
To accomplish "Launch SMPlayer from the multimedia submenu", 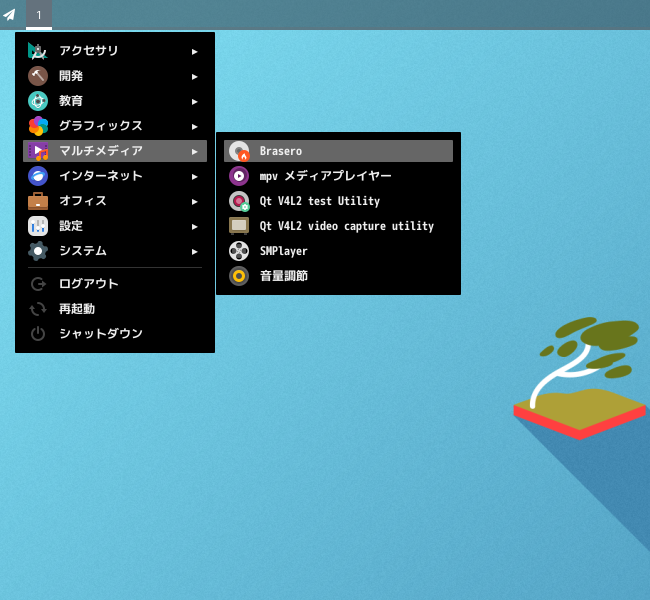I will click(284, 251).
